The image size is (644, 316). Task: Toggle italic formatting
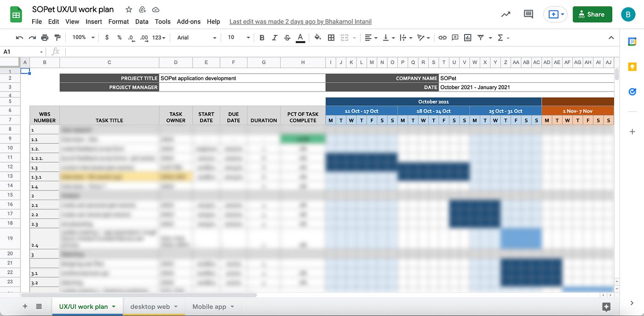[275, 38]
